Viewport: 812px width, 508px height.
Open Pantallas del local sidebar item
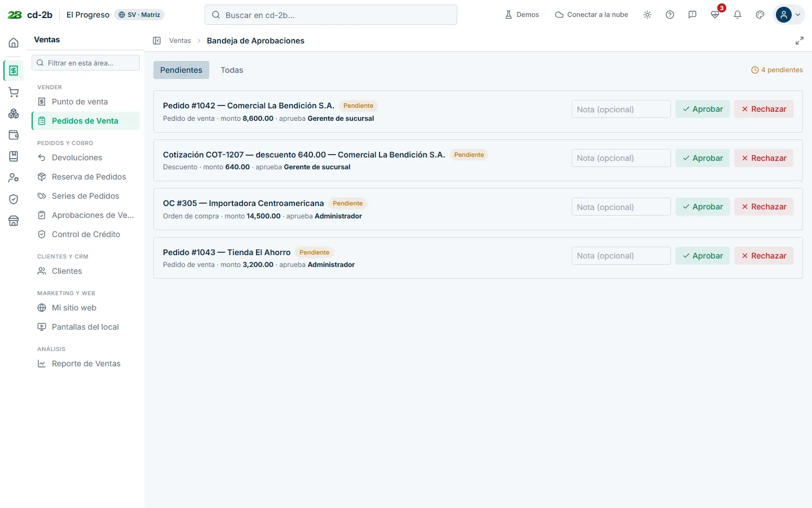coord(86,327)
